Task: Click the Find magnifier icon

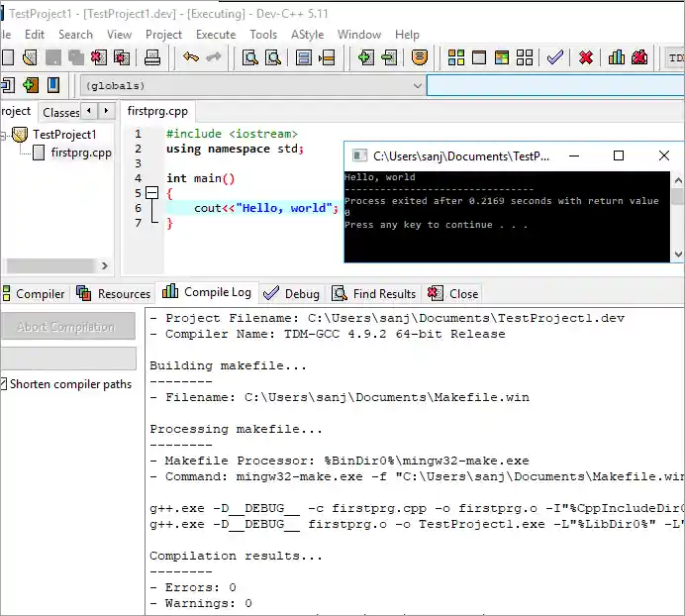Action: click(x=250, y=57)
